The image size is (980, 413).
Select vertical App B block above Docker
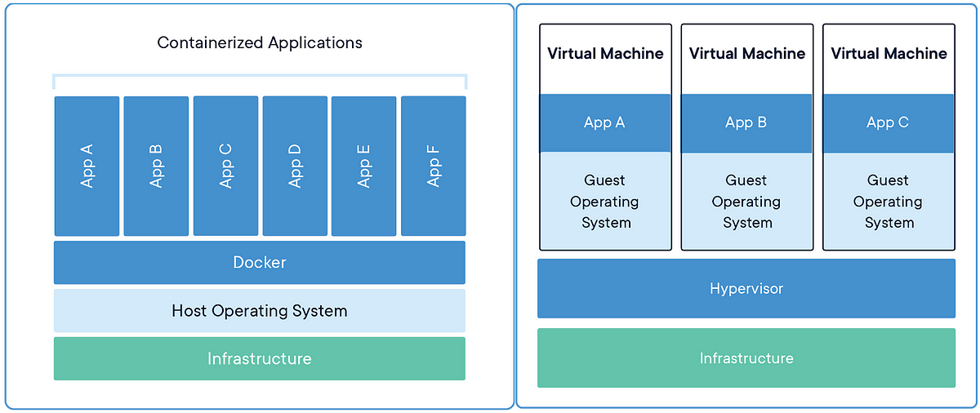pyautogui.click(x=156, y=166)
